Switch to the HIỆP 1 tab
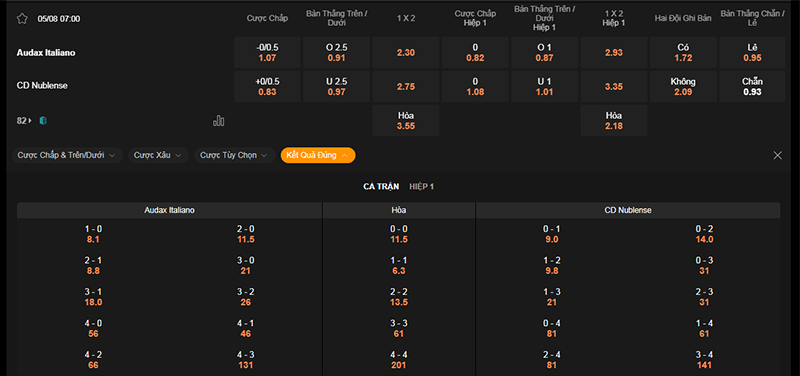Screen dimensions: 800x376 421,187
